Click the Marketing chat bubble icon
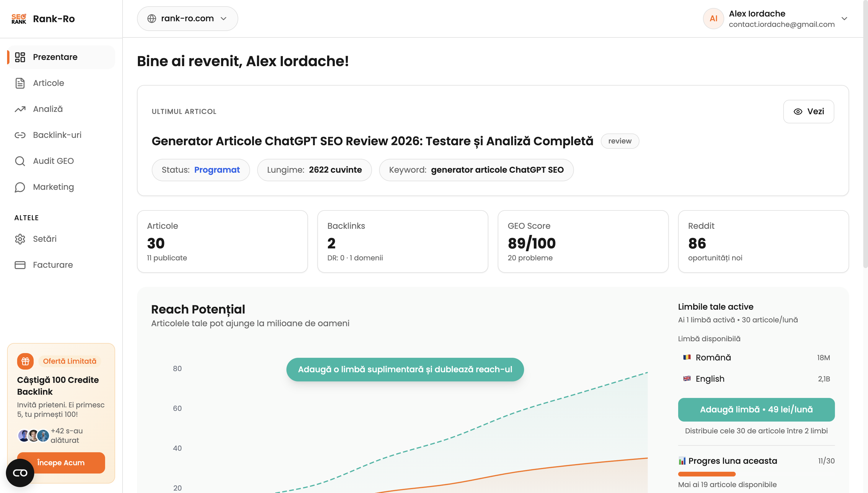This screenshot has width=868, height=493. point(20,187)
